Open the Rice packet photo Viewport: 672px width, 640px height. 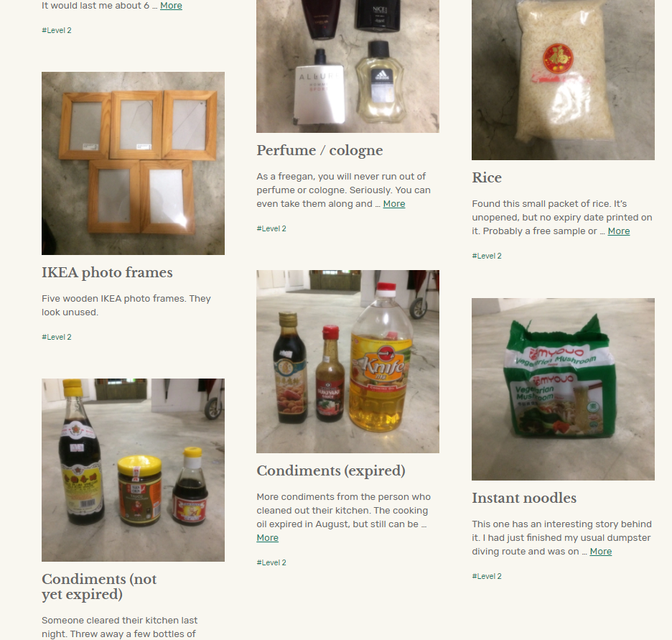563,80
